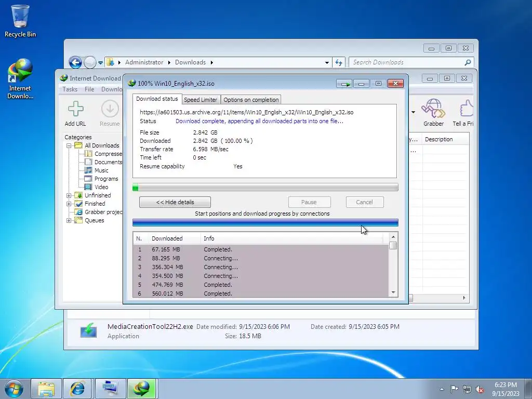Select connection row 1 with 67.165 MB

click(x=261, y=249)
